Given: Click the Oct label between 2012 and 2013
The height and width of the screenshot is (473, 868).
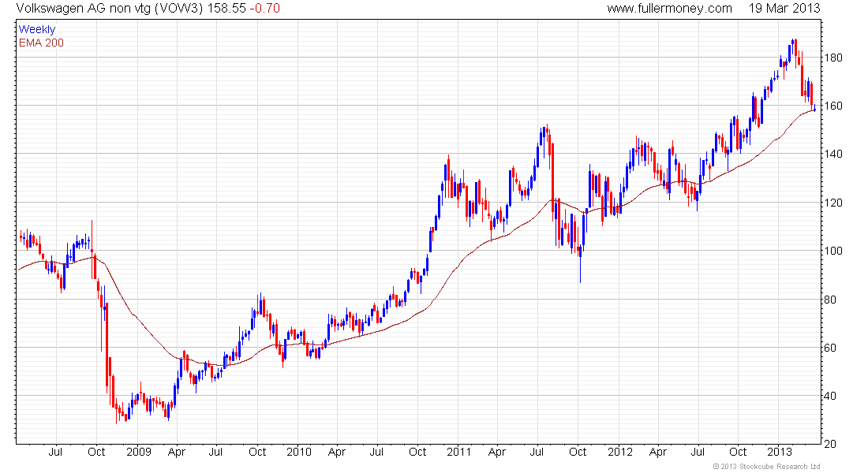Looking at the screenshot, I should point(738,452).
